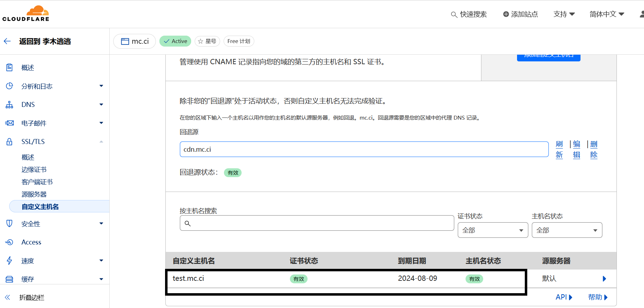Expand the 速度 sidebar section arrow
Screen dimensions: 644x308
click(x=101, y=261)
